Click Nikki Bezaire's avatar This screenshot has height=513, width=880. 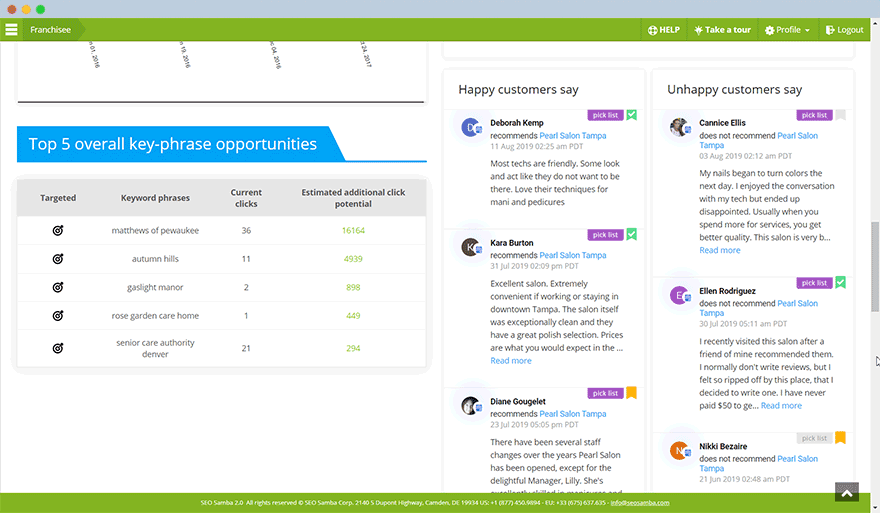(680, 451)
